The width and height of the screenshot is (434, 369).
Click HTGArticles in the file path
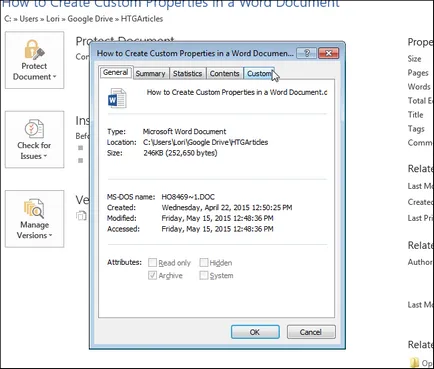[142, 19]
